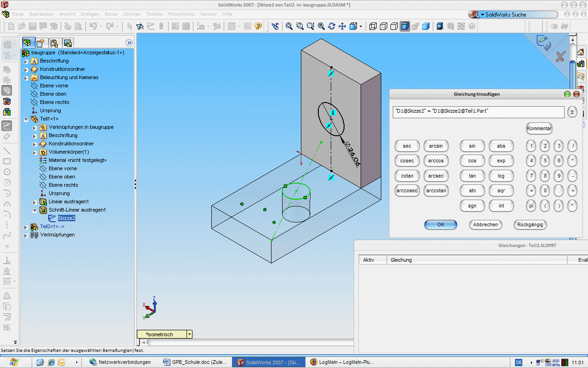Expand Beleuchtung und Kameras node
The width and height of the screenshot is (588, 368).
[x=26, y=78]
